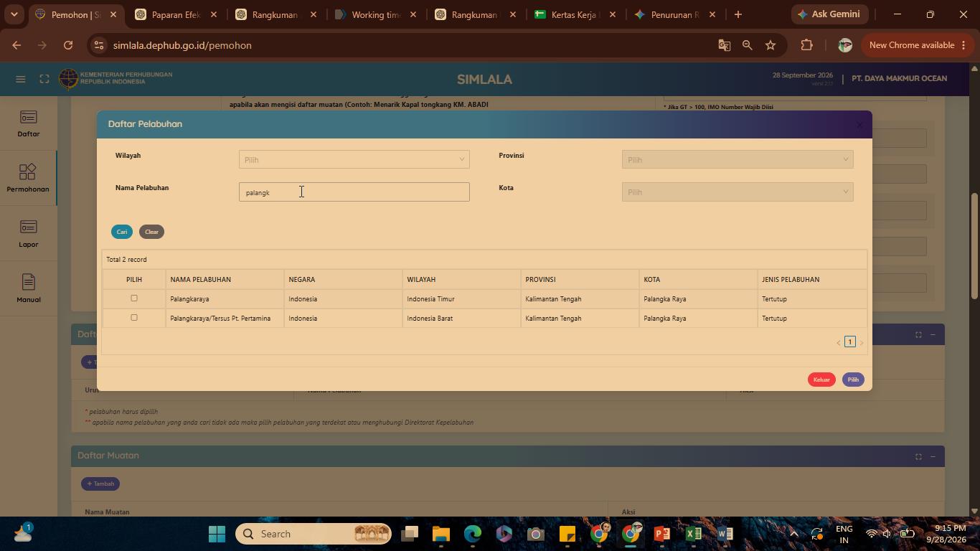
Task: Bookmark this page with star icon
Action: [x=771, y=45]
